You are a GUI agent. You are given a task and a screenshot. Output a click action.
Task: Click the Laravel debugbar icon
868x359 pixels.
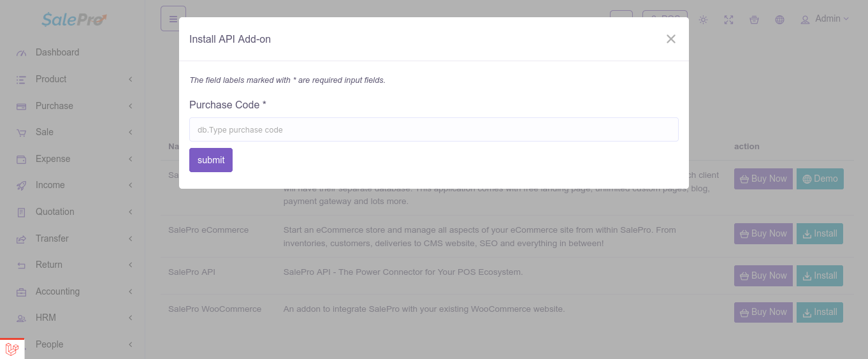coord(12,349)
